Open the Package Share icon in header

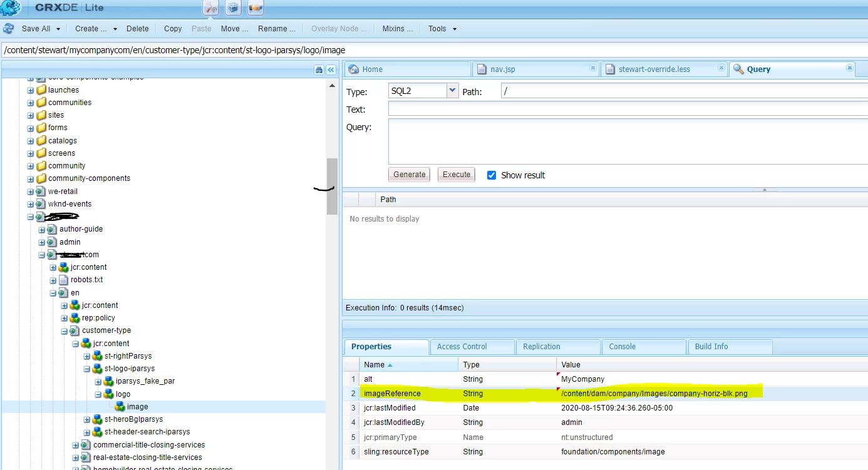tap(256, 8)
